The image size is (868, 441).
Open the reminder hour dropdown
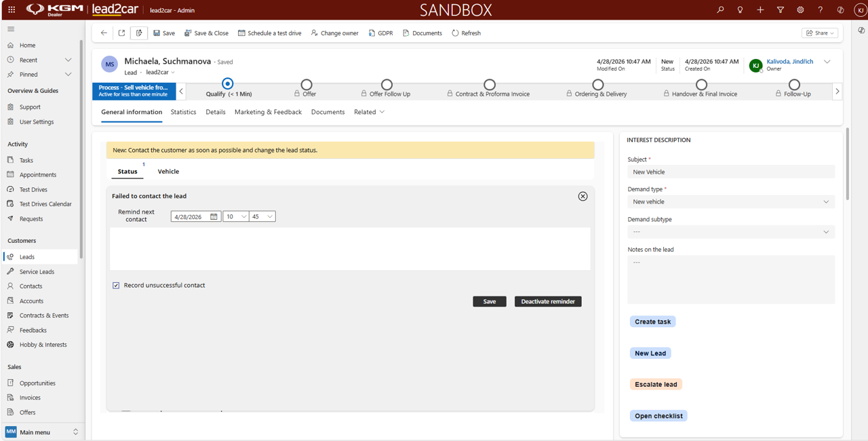[236, 216]
